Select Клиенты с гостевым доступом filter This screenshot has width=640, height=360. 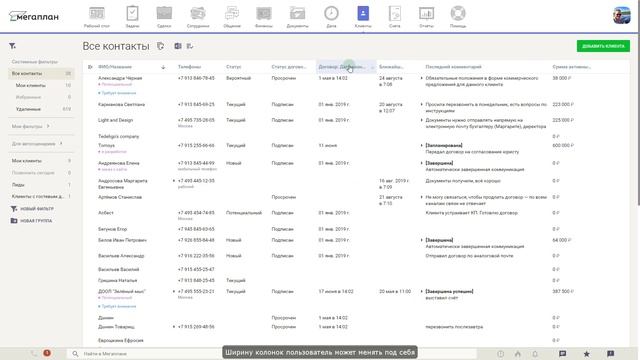click(41, 197)
